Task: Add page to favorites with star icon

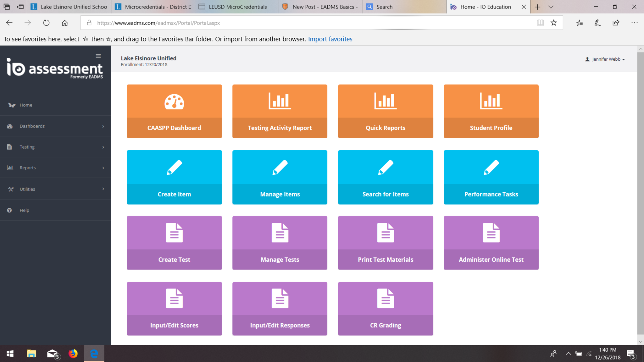Action: click(x=554, y=23)
